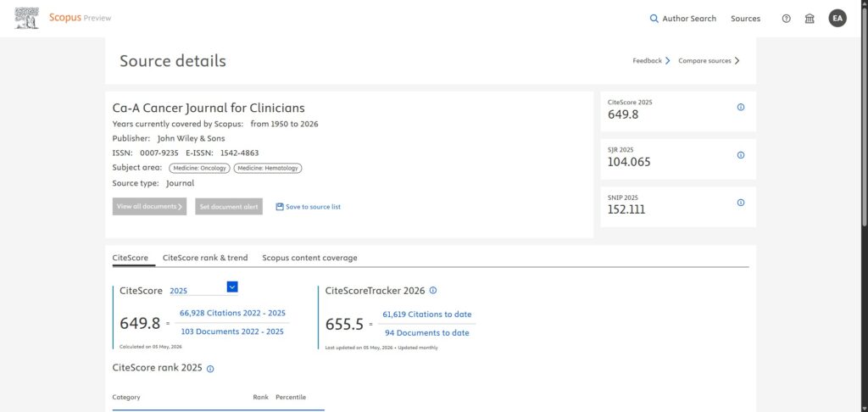Click the Medicine: Oncology subject tag
This screenshot has width=868, height=412.
[199, 168]
